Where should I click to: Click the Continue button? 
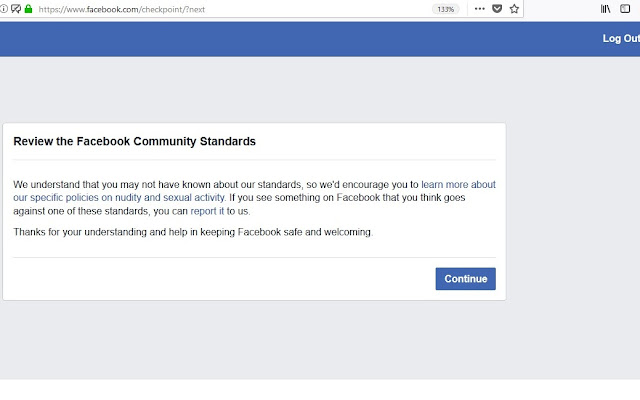click(x=466, y=279)
